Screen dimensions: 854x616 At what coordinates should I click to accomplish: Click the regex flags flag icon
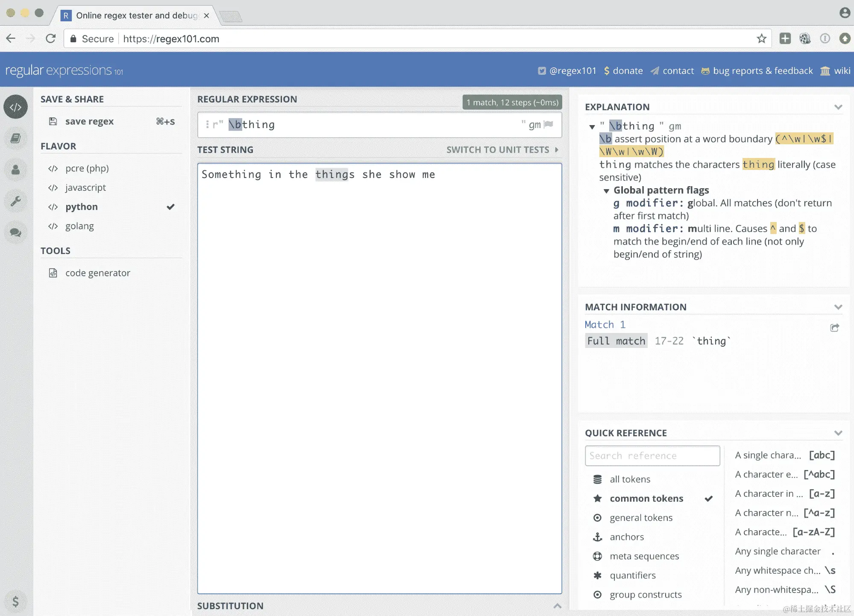tap(549, 124)
